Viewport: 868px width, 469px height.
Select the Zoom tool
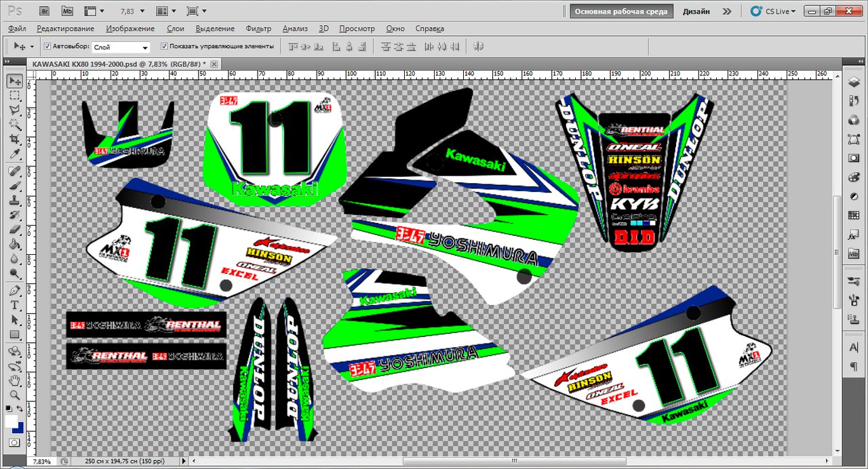tap(14, 395)
